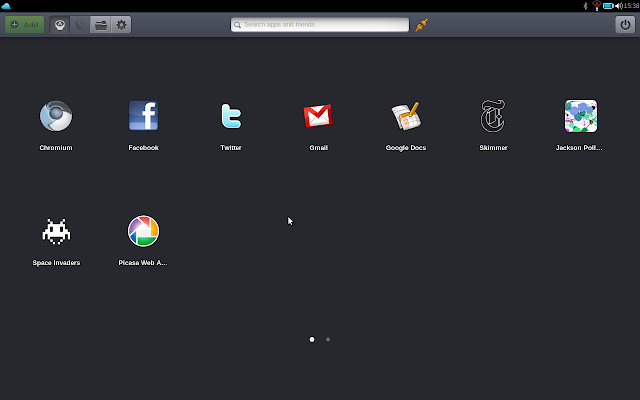Image resolution: width=640 pixels, height=400 pixels.
Task: Open the files folder tab
Action: pyautogui.click(x=100, y=24)
